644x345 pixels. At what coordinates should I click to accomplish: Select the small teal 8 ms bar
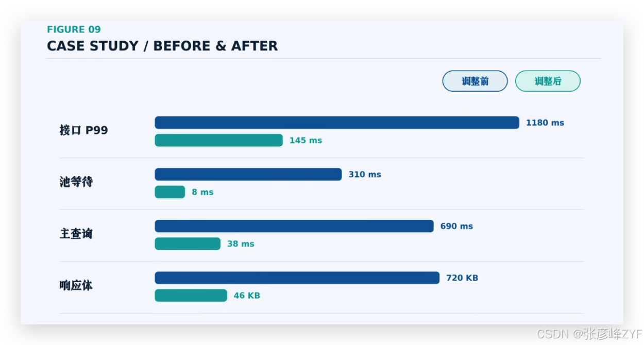(170, 192)
